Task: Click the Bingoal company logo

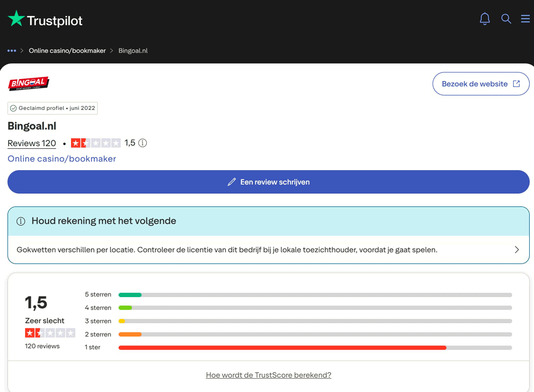Action: tap(29, 83)
